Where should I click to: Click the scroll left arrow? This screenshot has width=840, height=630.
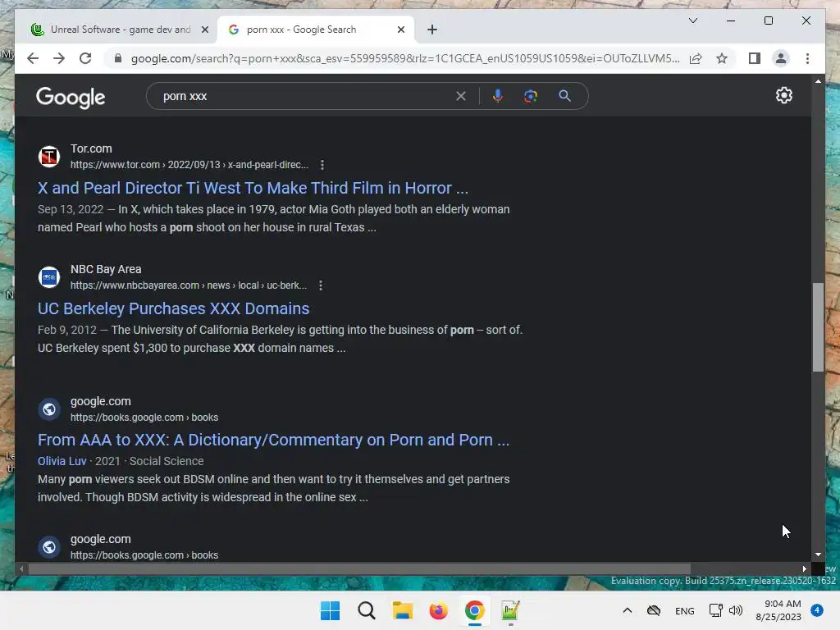[21, 568]
